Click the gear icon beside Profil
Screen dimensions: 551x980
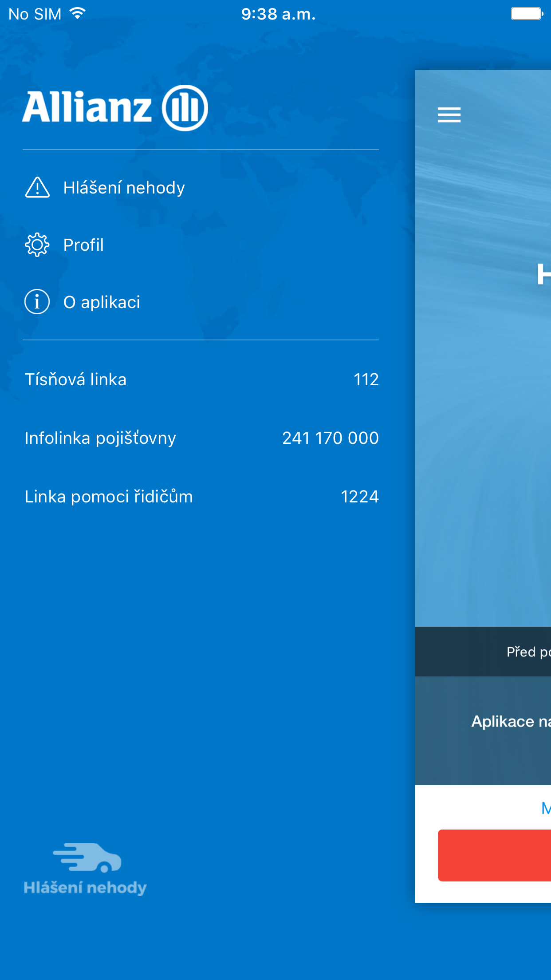click(37, 245)
